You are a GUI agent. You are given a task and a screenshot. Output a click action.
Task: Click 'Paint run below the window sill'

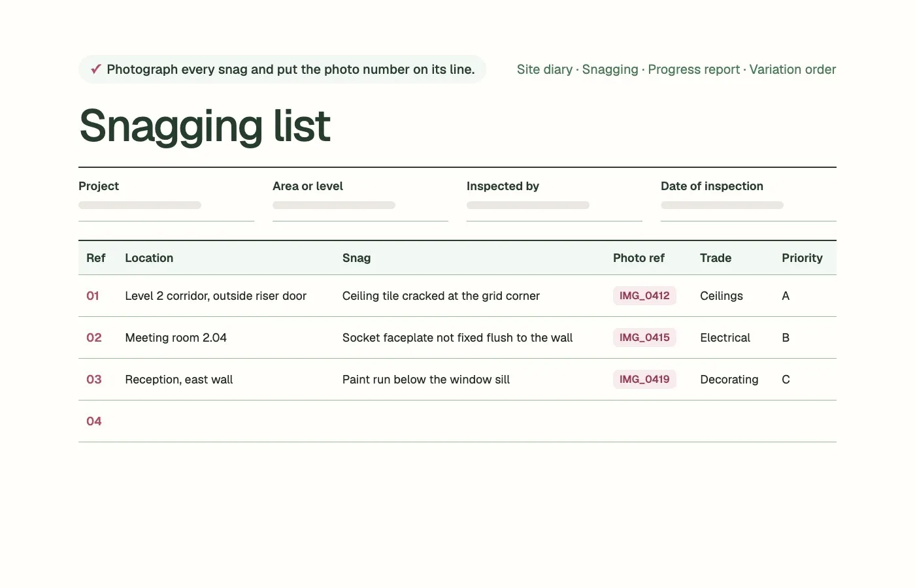426,380
